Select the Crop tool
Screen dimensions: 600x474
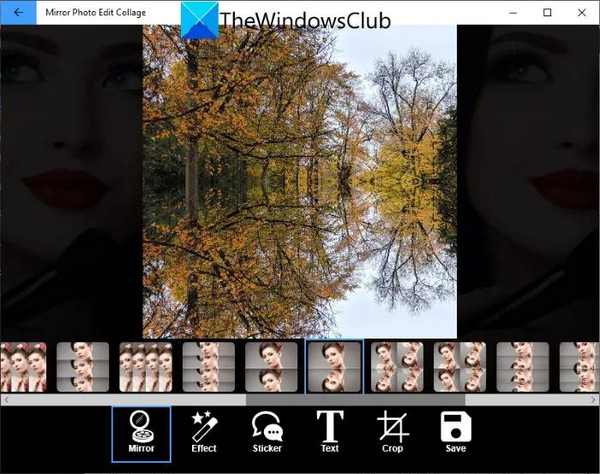pyautogui.click(x=393, y=432)
